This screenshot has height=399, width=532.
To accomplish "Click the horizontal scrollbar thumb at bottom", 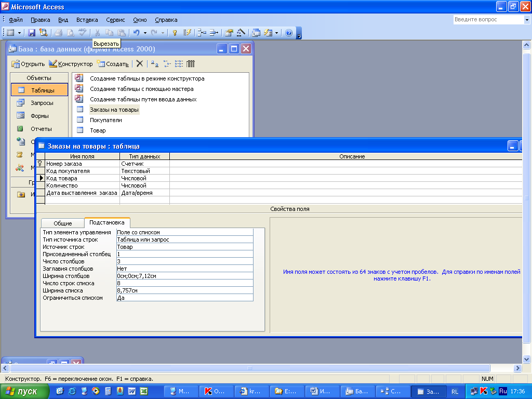I will point(250,368).
